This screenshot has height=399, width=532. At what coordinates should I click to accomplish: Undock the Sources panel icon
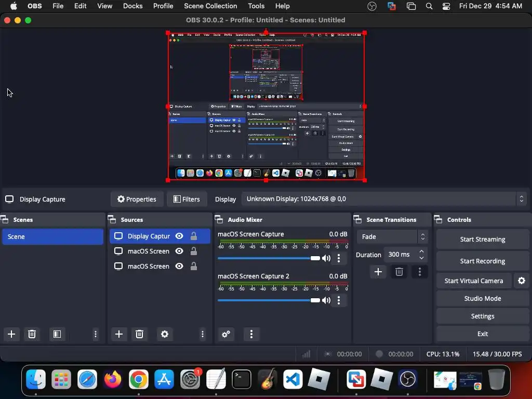coord(112,220)
